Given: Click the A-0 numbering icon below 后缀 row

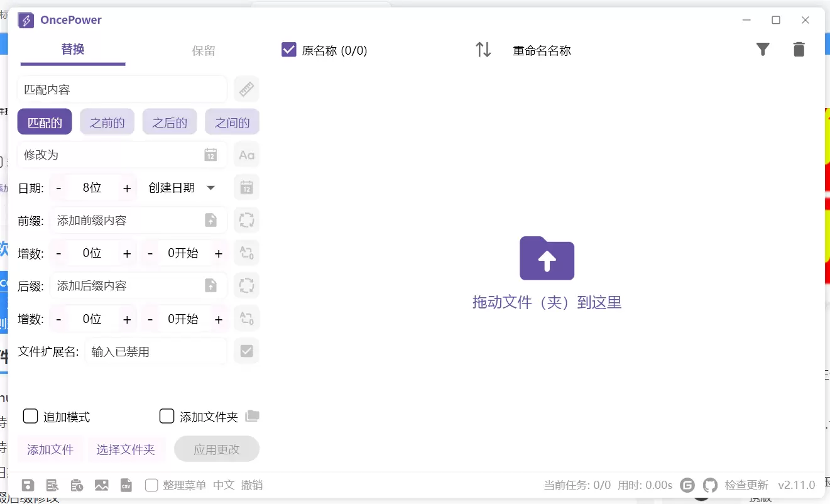Looking at the screenshot, I should tap(246, 318).
